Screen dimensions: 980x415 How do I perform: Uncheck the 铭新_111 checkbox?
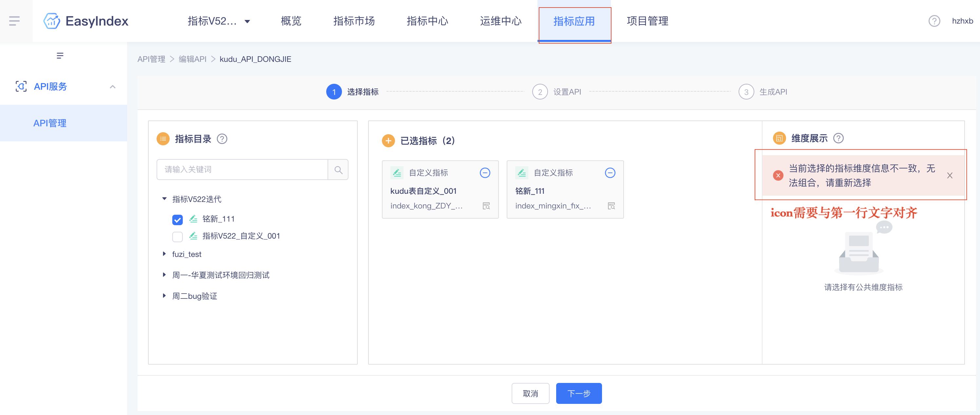click(x=177, y=220)
